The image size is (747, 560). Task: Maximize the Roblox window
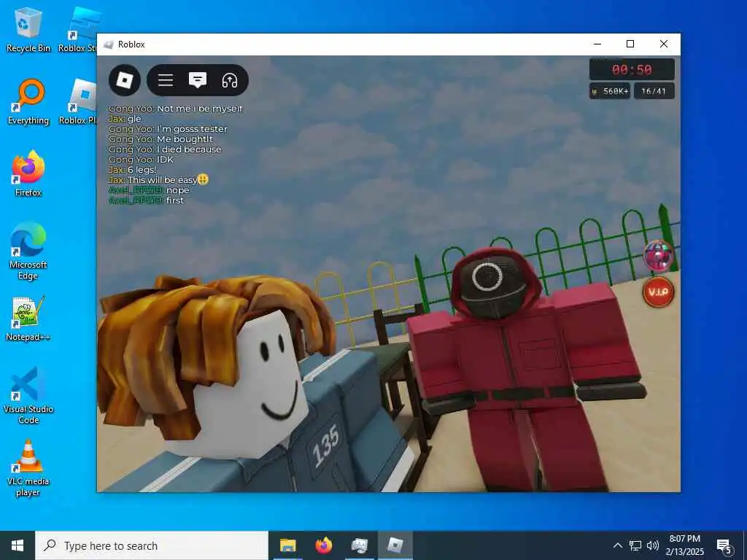[630, 44]
